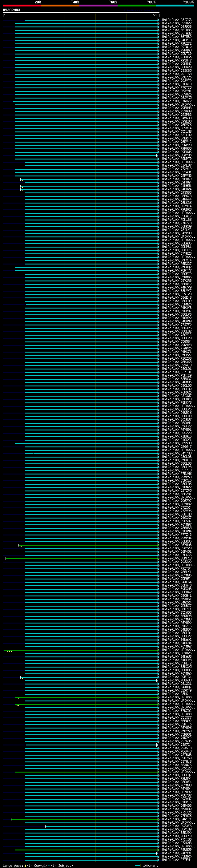Open hit UniRef100_B6K648
This screenshot has width=197, height=868.
tap(177, 585)
